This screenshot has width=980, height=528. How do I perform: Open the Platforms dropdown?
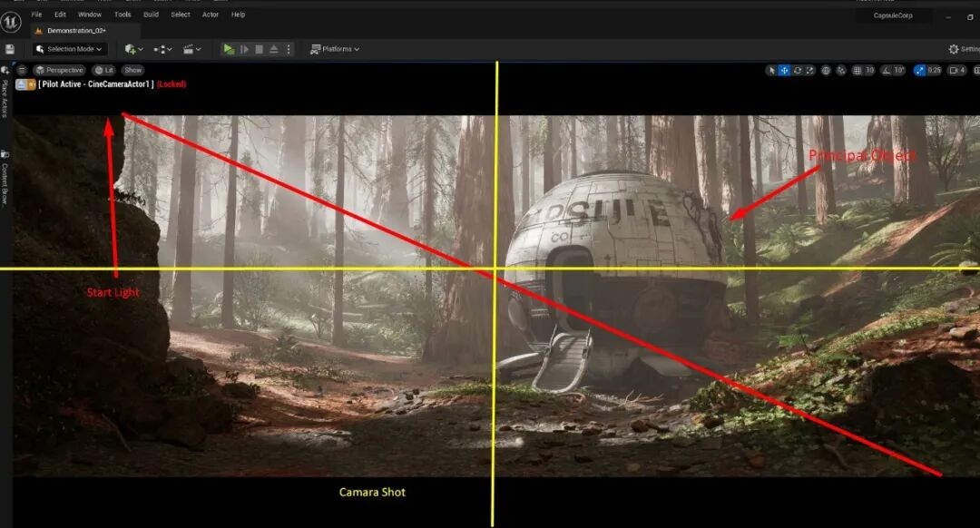335,49
